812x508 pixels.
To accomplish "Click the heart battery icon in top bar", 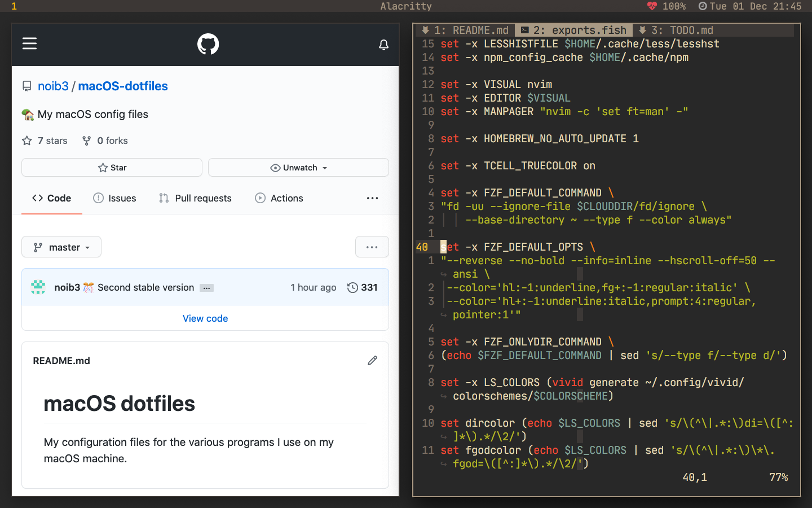I will click(x=652, y=6).
